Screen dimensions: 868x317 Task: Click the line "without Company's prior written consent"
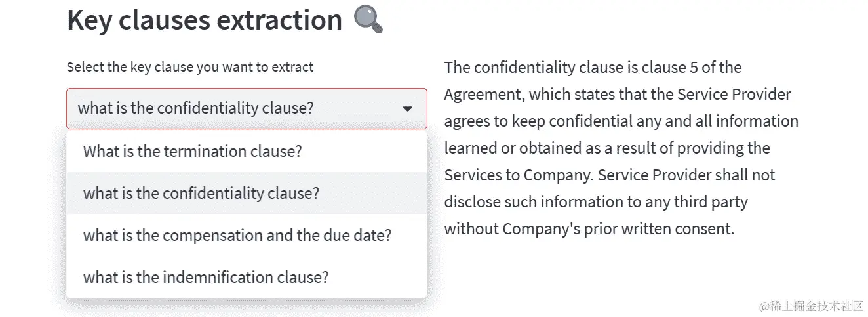click(x=589, y=229)
